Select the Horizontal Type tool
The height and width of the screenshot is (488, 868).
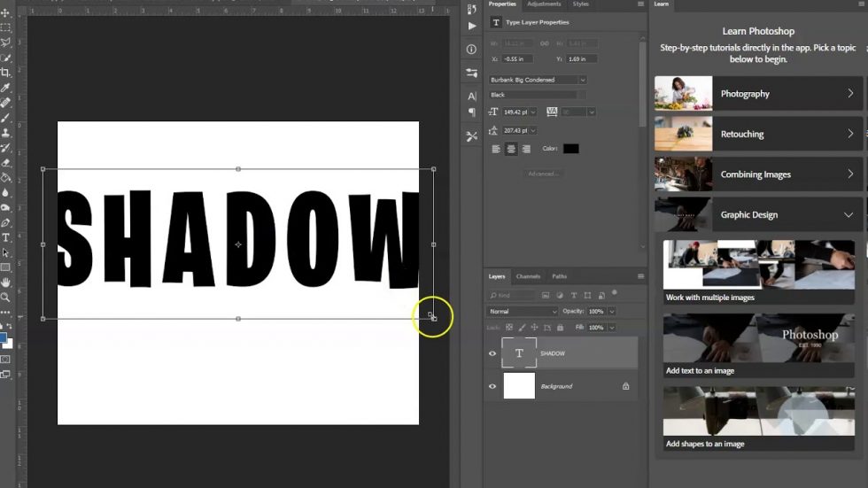tap(5, 237)
